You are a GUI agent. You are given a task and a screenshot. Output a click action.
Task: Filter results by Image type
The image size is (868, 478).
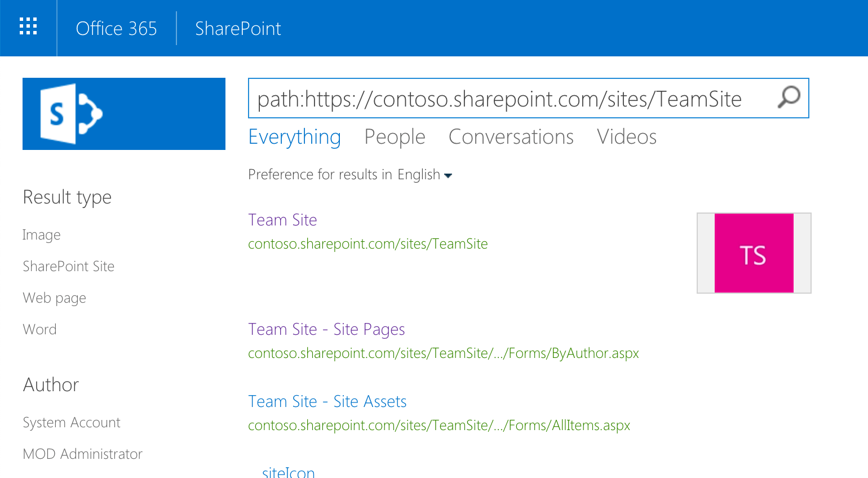[41, 235]
